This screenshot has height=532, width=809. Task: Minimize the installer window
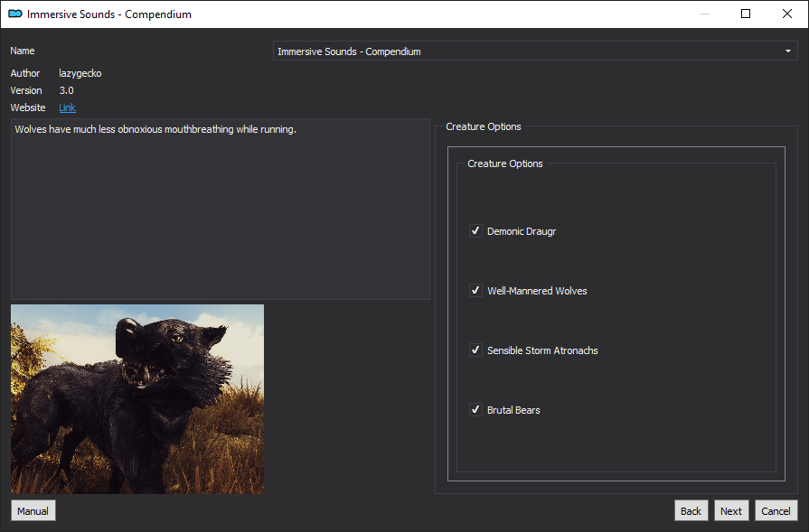[x=705, y=14]
